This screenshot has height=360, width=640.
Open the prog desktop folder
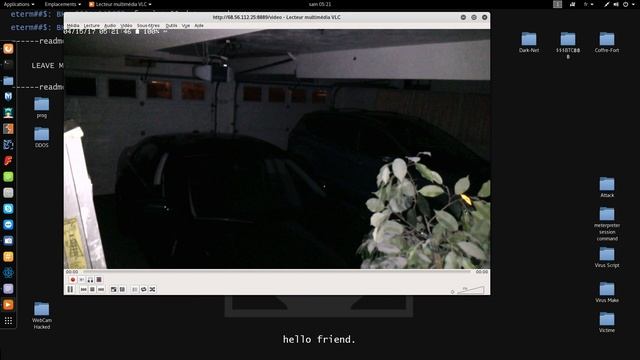click(42, 108)
